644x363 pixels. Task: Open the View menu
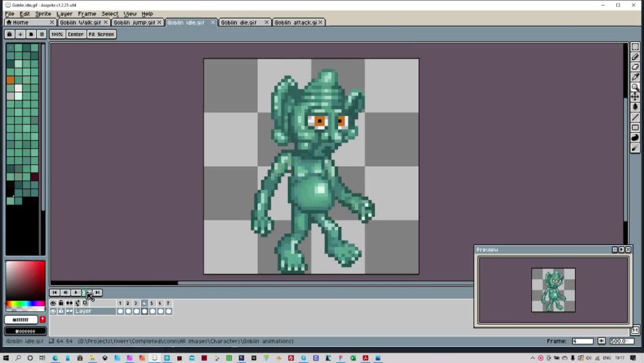pyautogui.click(x=130, y=14)
